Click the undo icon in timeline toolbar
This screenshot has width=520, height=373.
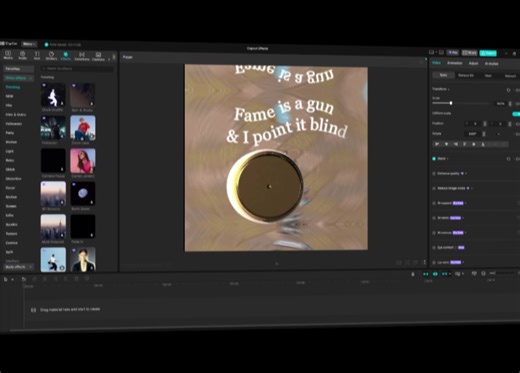point(24,279)
